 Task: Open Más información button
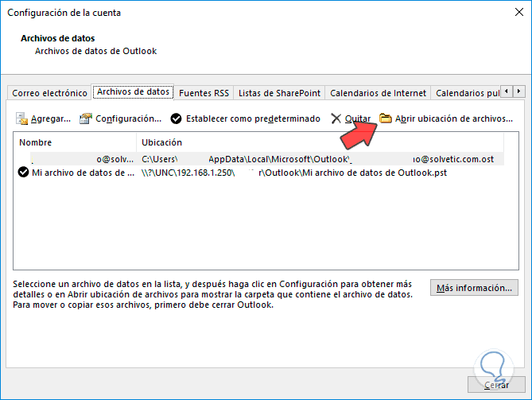(474, 288)
